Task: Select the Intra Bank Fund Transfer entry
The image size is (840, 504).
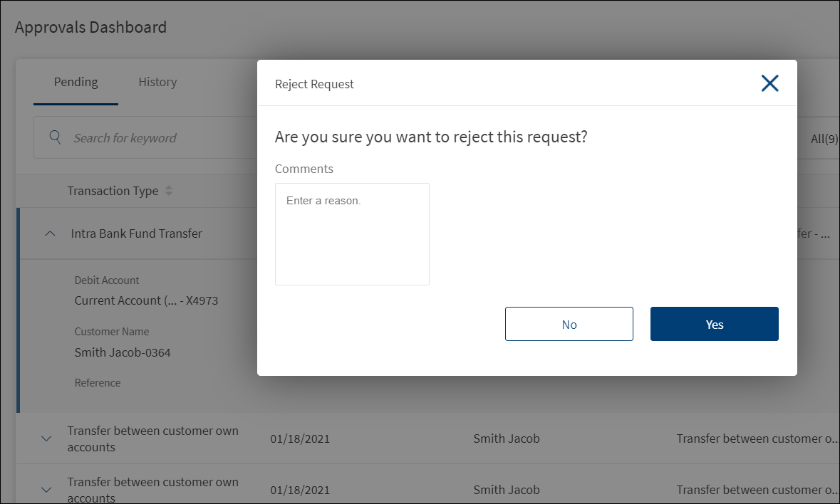Action: pyautogui.click(x=136, y=233)
